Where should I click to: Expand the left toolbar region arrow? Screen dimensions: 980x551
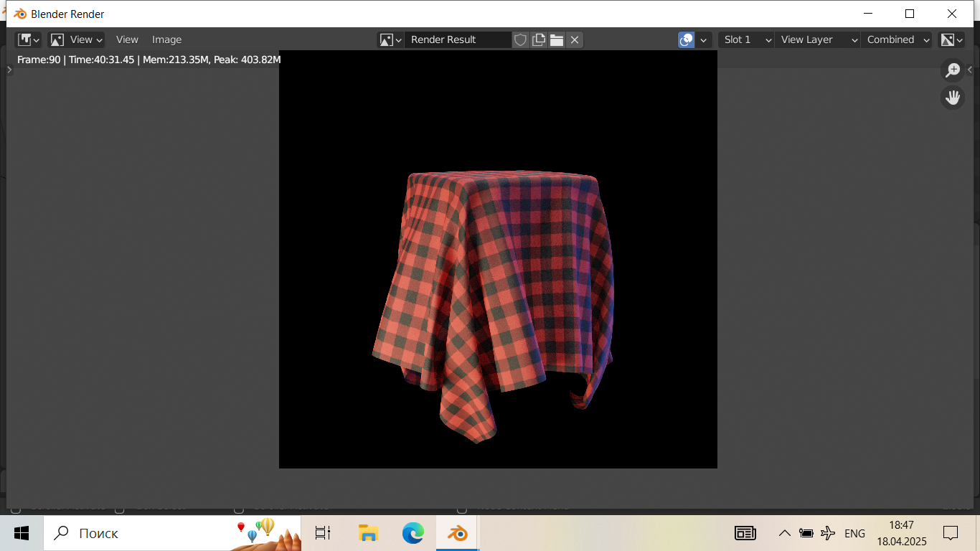point(9,70)
